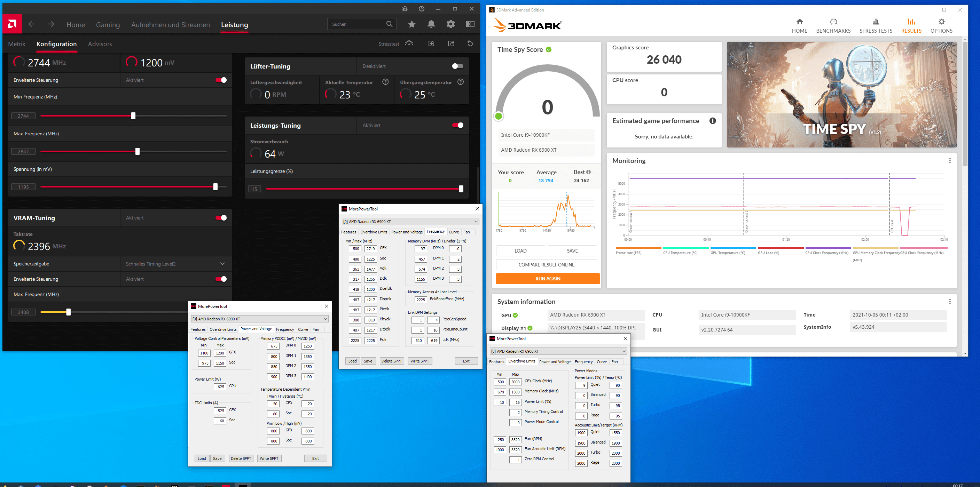Open Curve tab in Frequency MorePowerTool window
Image resolution: width=980 pixels, height=487 pixels.
point(454,232)
